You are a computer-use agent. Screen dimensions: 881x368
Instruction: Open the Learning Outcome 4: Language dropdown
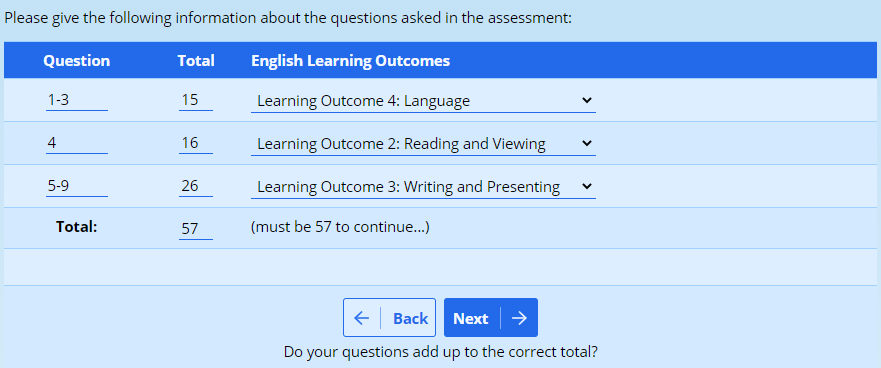[423, 101]
